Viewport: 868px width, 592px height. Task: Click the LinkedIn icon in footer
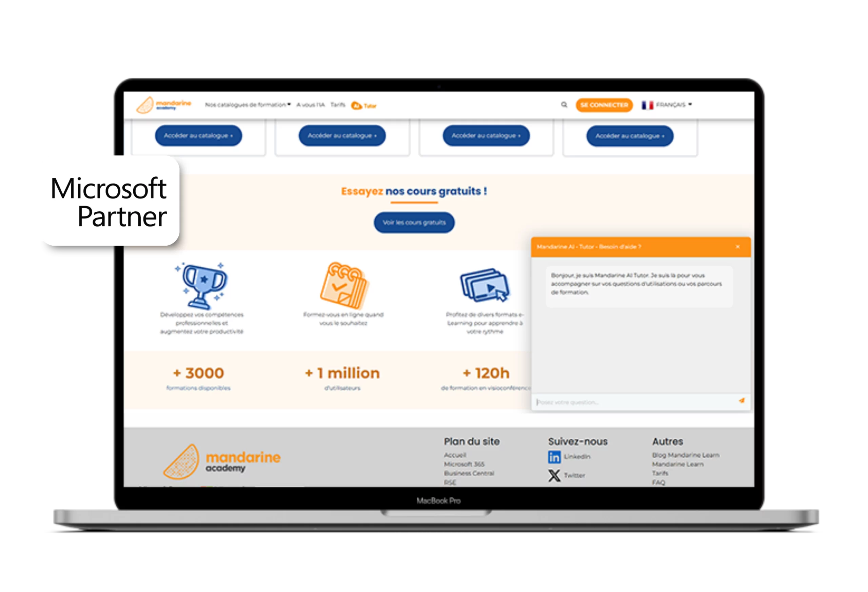tap(554, 457)
